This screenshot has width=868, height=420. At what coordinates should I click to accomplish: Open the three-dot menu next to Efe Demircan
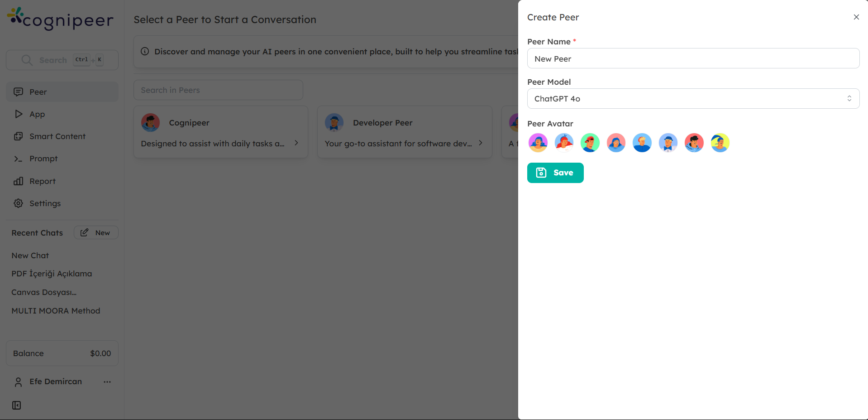point(107,381)
